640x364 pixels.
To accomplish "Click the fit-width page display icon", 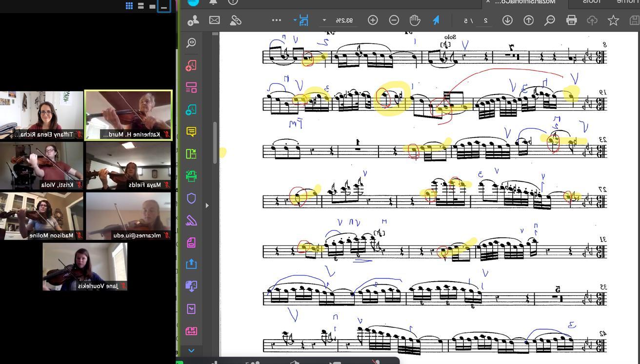I will tap(303, 20).
